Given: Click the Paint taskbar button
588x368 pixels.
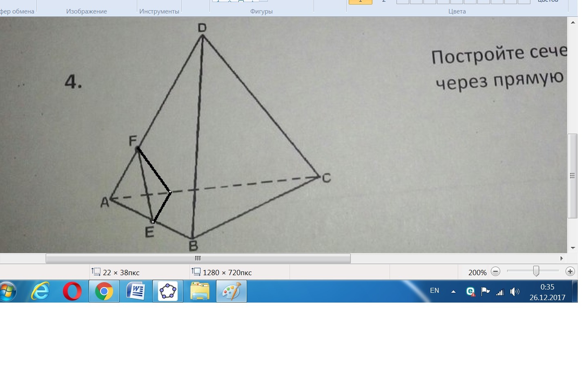Looking at the screenshot, I should (x=232, y=292).
